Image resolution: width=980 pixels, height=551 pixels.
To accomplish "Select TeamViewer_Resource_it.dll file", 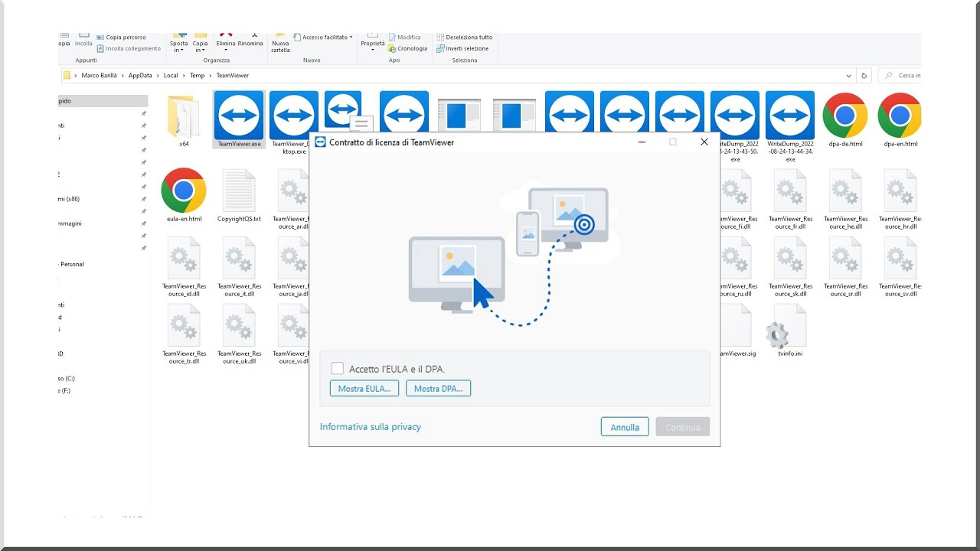I will (x=240, y=266).
